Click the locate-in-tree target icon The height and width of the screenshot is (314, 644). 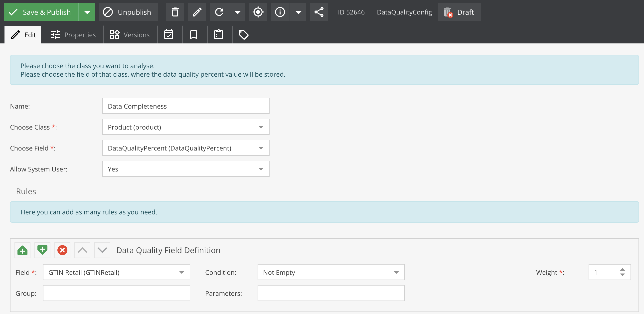point(258,12)
